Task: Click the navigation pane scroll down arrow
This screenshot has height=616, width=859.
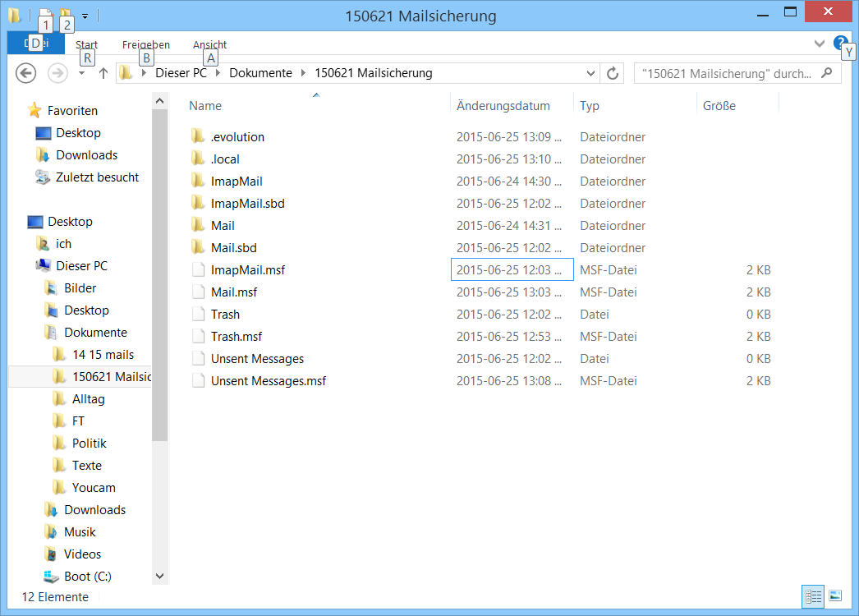Action: point(159,577)
